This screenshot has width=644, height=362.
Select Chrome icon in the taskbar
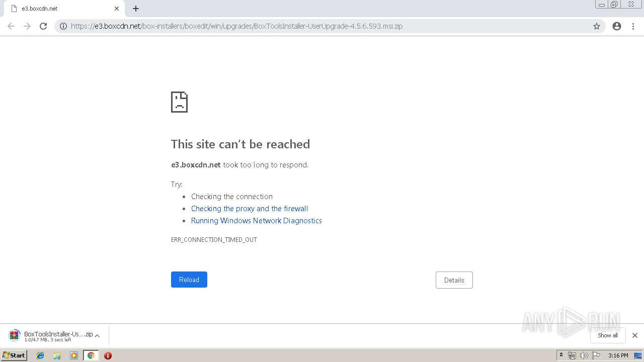pyautogui.click(x=91, y=355)
